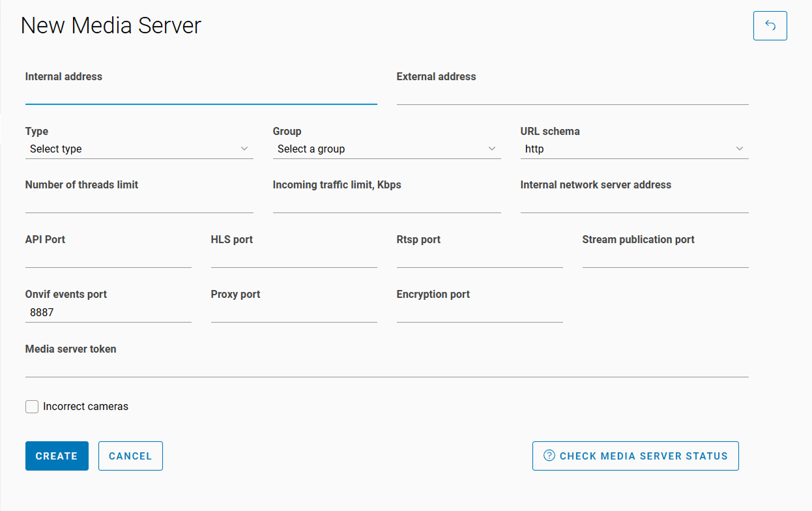Click the Rtsp port input field

click(x=480, y=258)
